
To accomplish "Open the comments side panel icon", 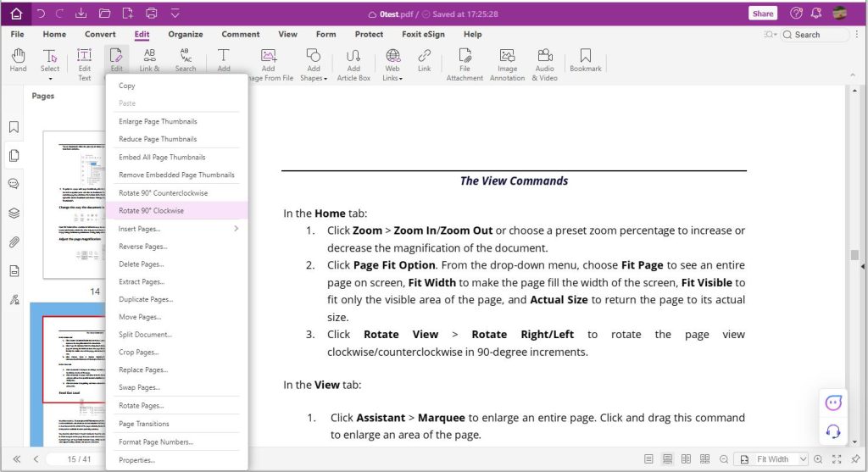I will click(x=14, y=184).
